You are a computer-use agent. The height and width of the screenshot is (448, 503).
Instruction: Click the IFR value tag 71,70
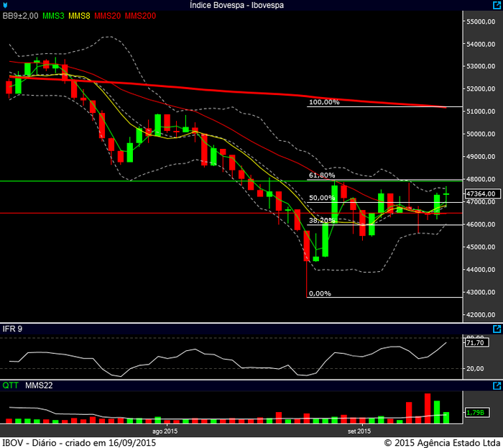(x=476, y=342)
